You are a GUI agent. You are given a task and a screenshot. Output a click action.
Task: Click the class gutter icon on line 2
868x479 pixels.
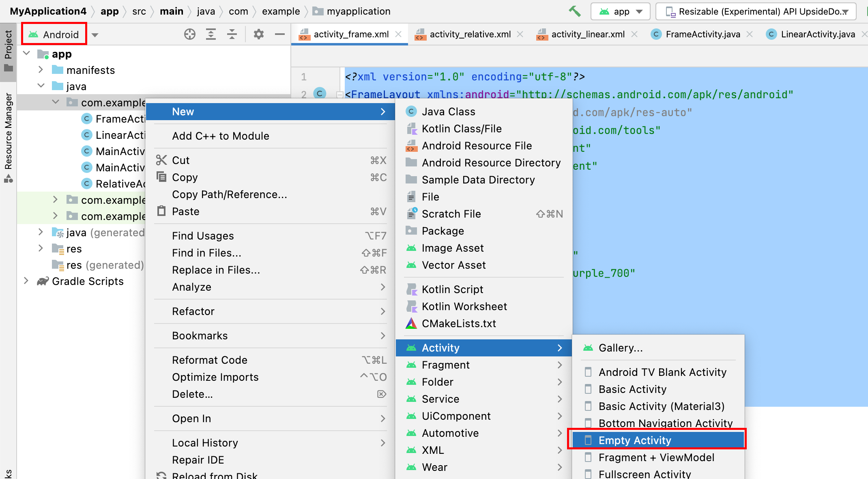pos(320,94)
